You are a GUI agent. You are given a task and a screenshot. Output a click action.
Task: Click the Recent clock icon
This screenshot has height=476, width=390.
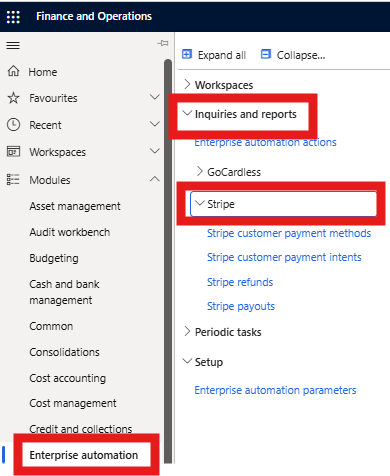pyautogui.click(x=13, y=125)
